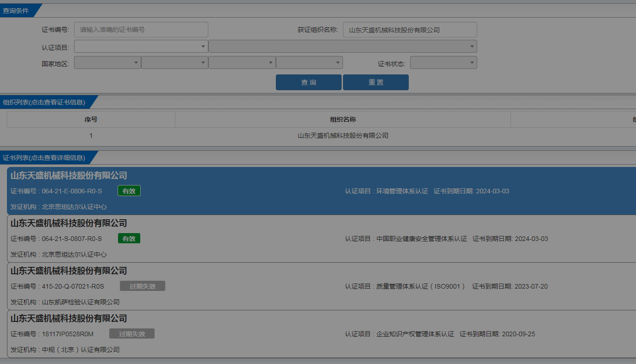The image size is (636, 364).
Task: Click the row number 1 cell
Action: point(91,136)
